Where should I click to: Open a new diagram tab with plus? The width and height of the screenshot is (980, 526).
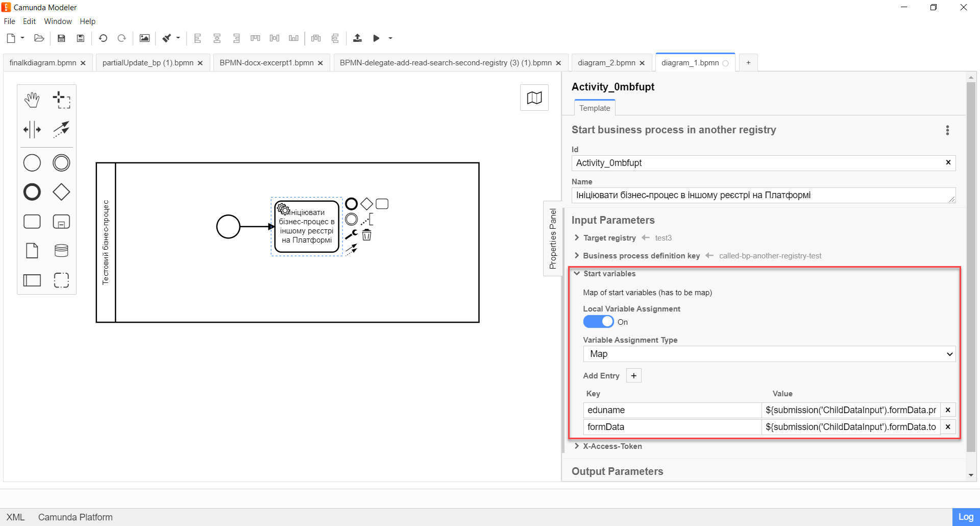coord(748,63)
